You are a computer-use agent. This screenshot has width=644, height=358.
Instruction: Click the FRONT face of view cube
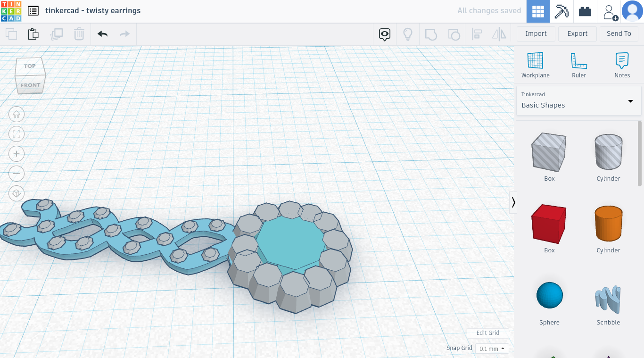click(x=30, y=85)
